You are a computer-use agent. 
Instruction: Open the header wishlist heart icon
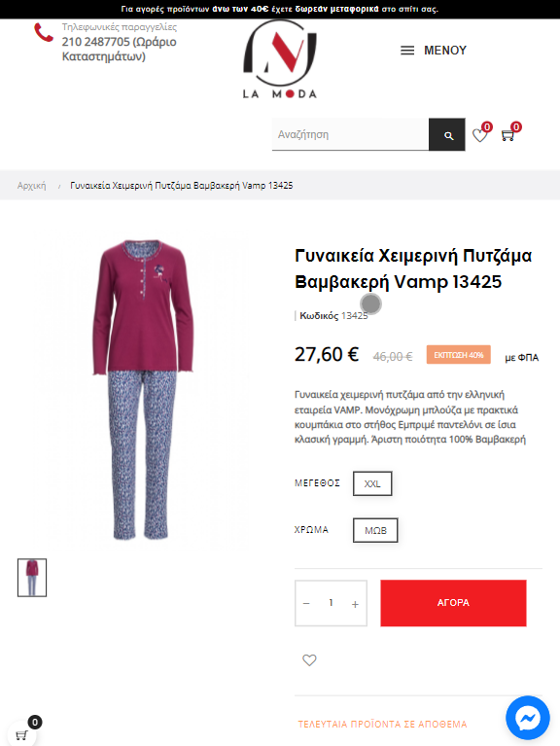(x=481, y=133)
